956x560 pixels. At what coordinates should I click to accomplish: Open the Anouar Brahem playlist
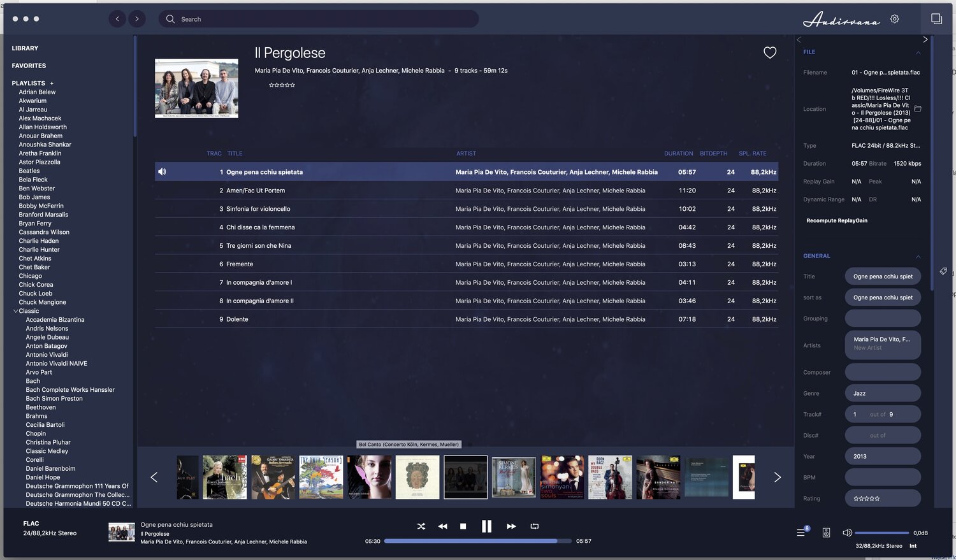[41, 136]
